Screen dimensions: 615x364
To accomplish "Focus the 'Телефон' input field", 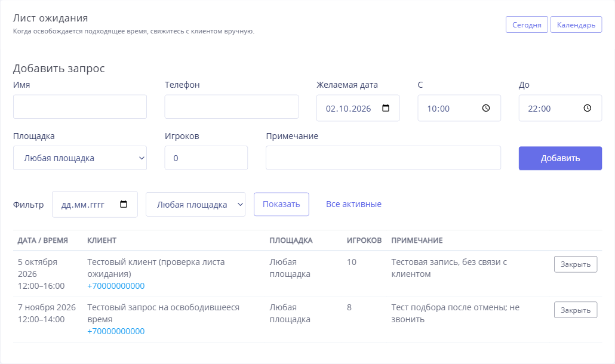I will [232, 107].
